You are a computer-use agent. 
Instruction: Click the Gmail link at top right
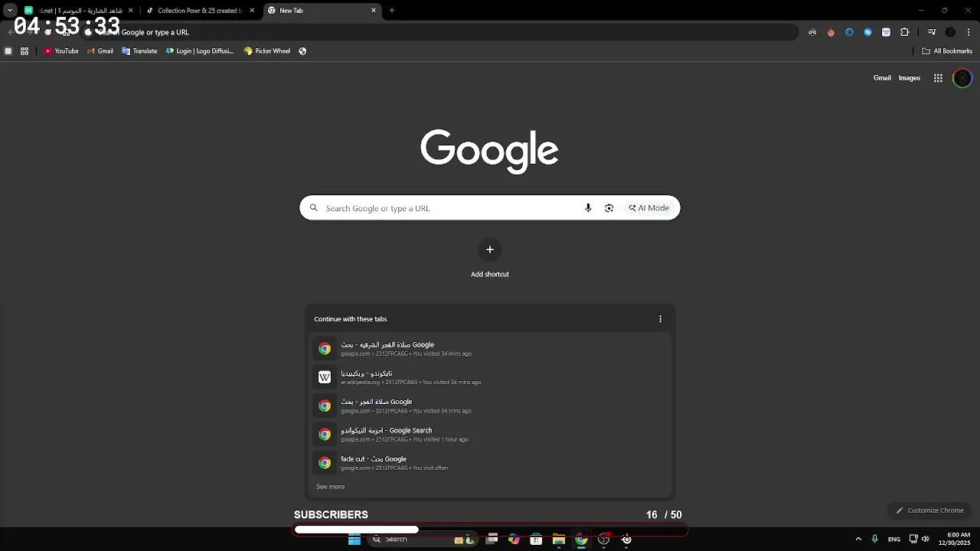pos(882,78)
